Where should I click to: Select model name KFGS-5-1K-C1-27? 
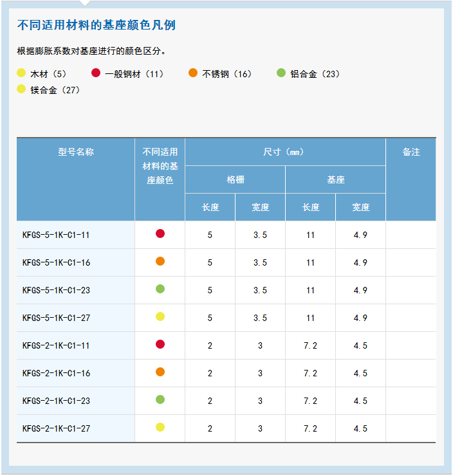coord(56,318)
